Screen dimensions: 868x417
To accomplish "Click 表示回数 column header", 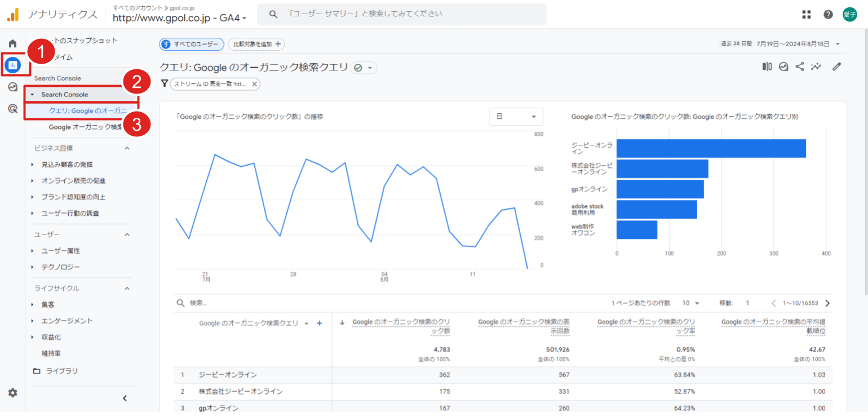I will click(524, 326).
